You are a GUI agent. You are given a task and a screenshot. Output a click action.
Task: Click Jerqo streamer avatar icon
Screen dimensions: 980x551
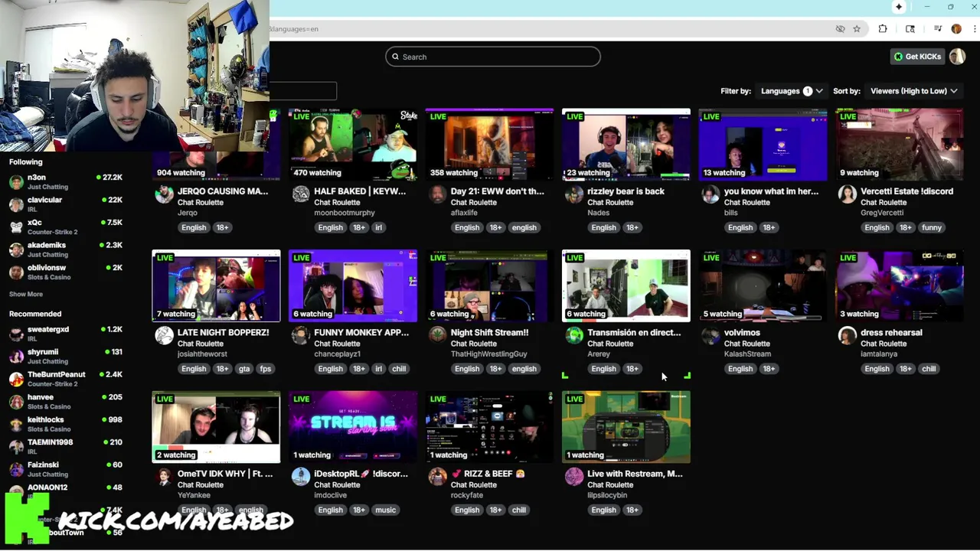coord(164,194)
